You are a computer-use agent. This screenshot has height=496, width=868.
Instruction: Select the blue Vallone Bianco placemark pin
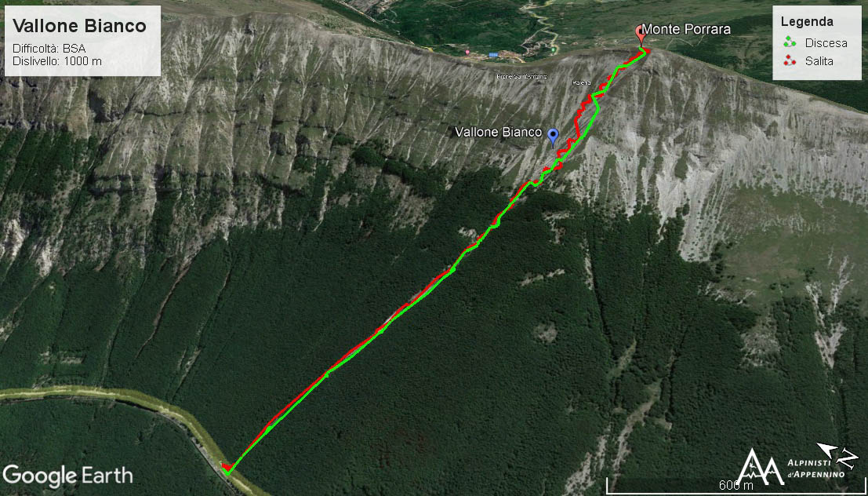tap(553, 136)
